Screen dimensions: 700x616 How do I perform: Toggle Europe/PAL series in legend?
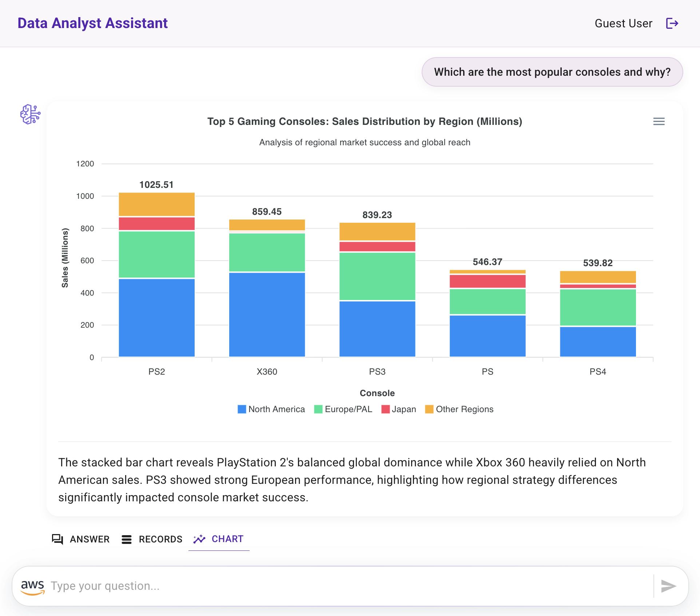coord(343,409)
